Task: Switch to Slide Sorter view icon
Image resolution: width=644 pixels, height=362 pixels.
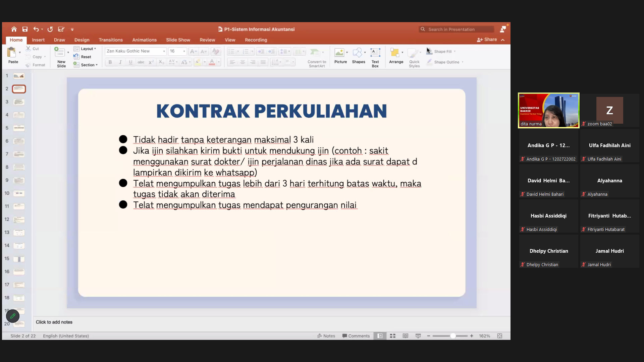Action: point(392,336)
